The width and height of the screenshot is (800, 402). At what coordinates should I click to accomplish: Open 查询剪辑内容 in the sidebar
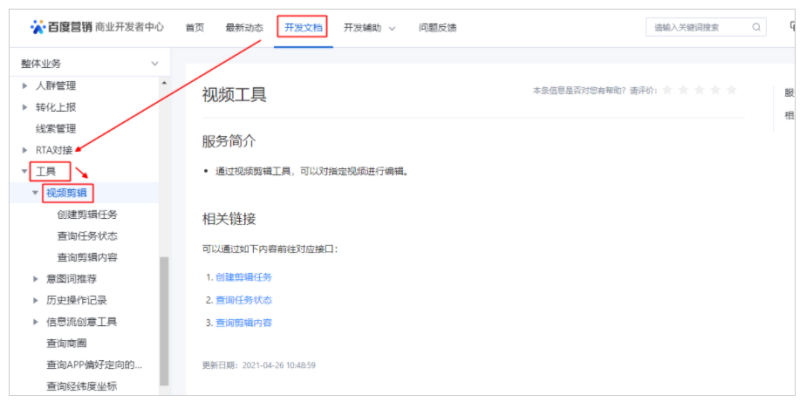point(87,257)
